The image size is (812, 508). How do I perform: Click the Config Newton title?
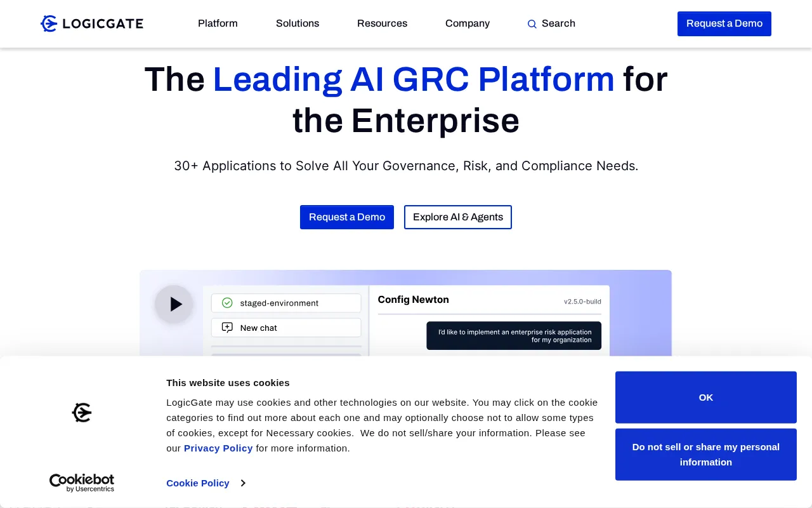414,300
